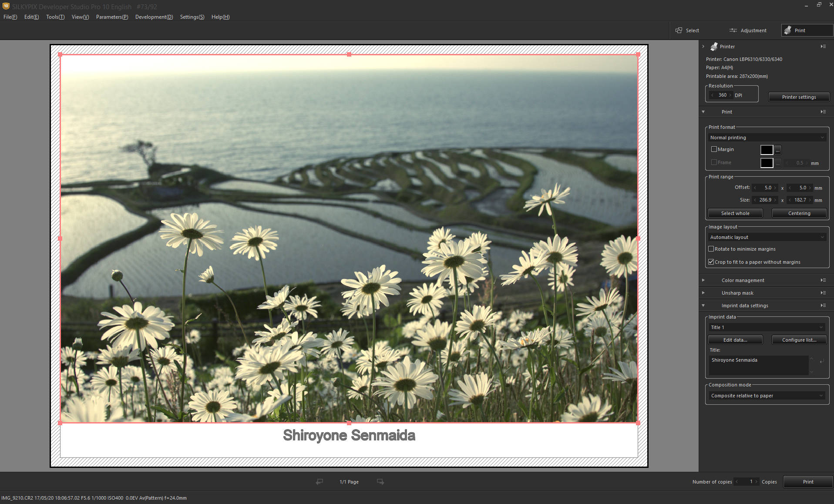834x504 pixels.
Task: Click the bottom-right print range corner handle
Action: [x=638, y=423]
